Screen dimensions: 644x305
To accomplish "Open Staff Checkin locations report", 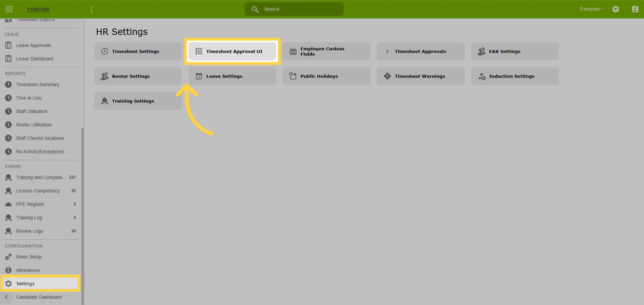I will [x=40, y=138].
